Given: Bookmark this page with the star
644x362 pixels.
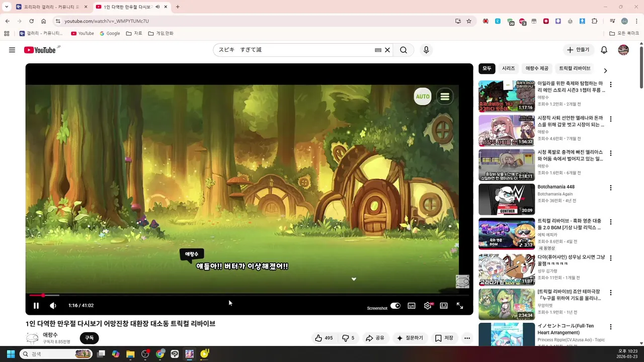Looking at the screenshot, I should [x=469, y=21].
